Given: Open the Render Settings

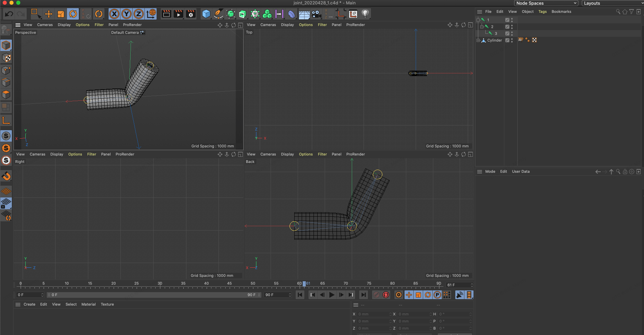Looking at the screenshot, I should pos(191,14).
